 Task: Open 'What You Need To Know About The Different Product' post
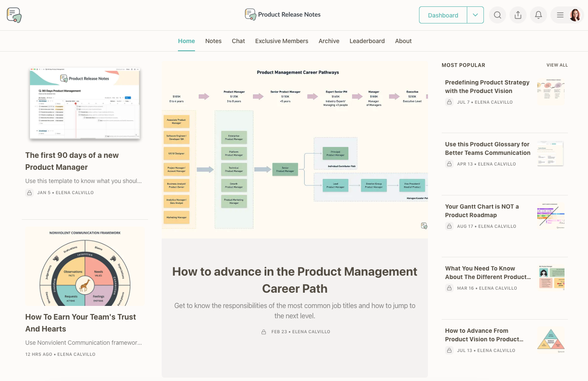[x=488, y=273]
